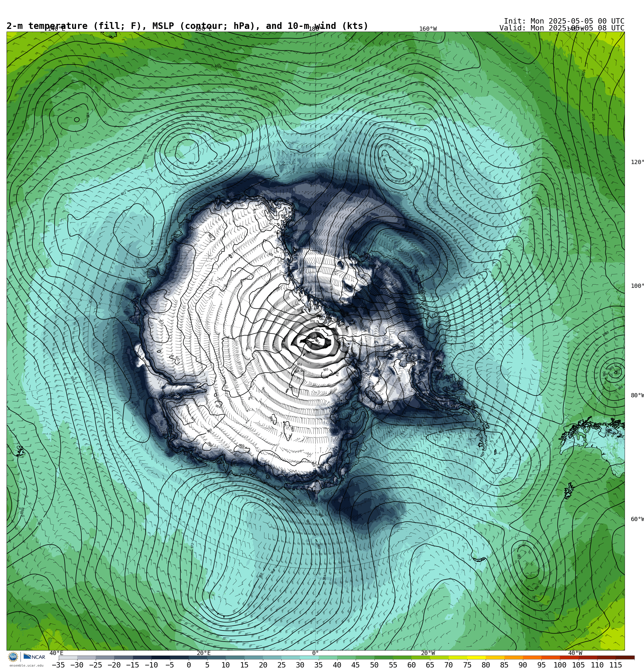Click the -5 tick label on color bar
This screenshot has width=644, height=669.
click(170, 665)
